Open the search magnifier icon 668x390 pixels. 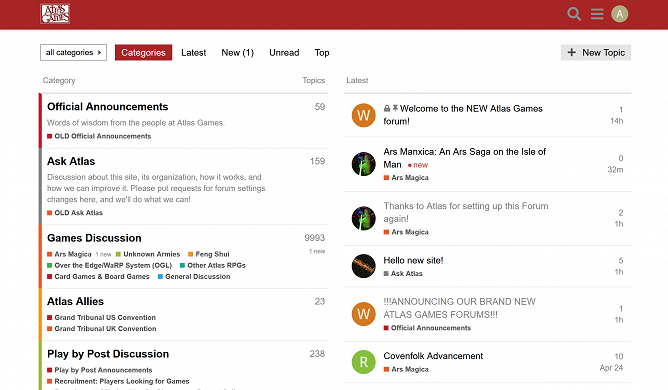pos(574,14)
